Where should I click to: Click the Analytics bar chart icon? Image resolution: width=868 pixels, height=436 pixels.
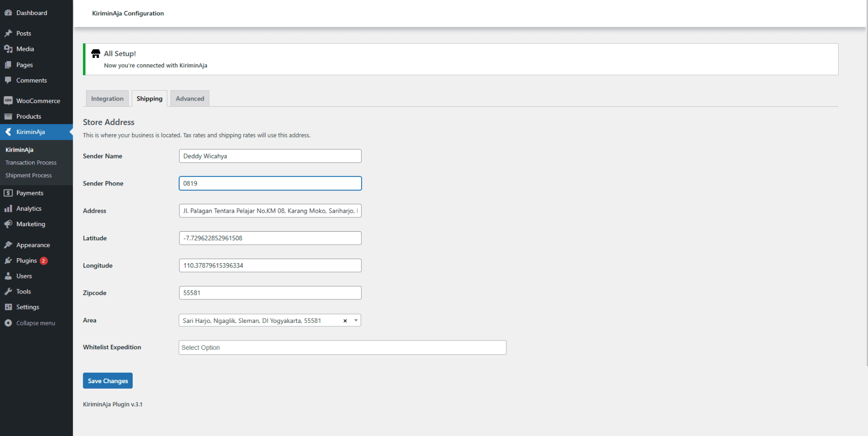(8, 209)
